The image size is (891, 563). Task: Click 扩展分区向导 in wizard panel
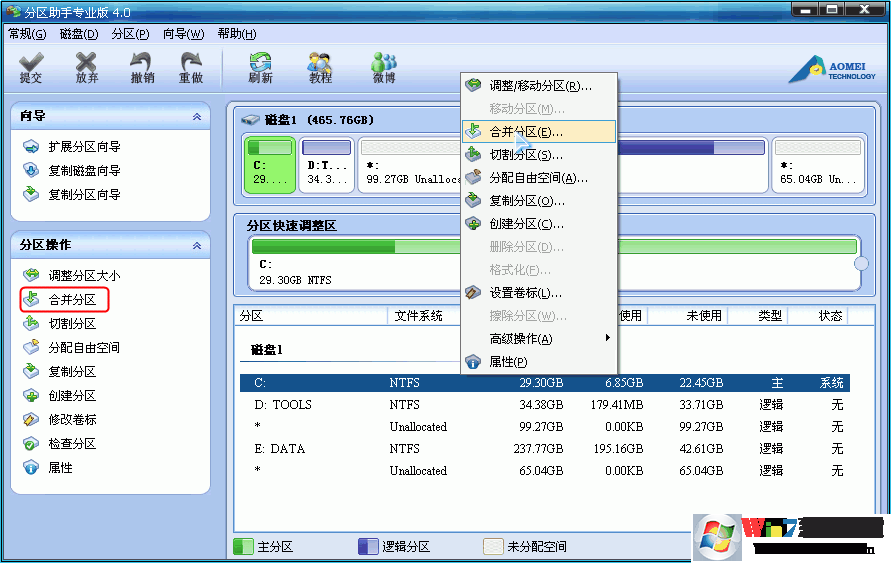coord(84,147)
